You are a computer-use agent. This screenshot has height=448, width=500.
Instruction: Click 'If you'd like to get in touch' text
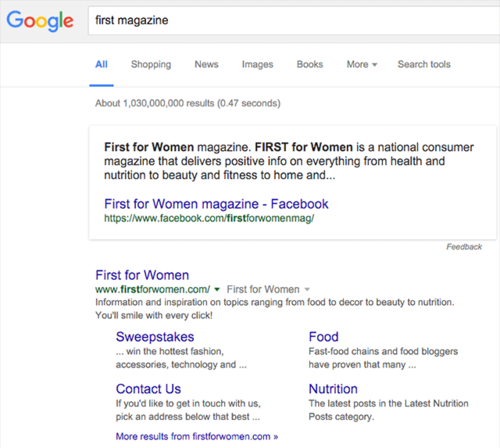[188, 410]
